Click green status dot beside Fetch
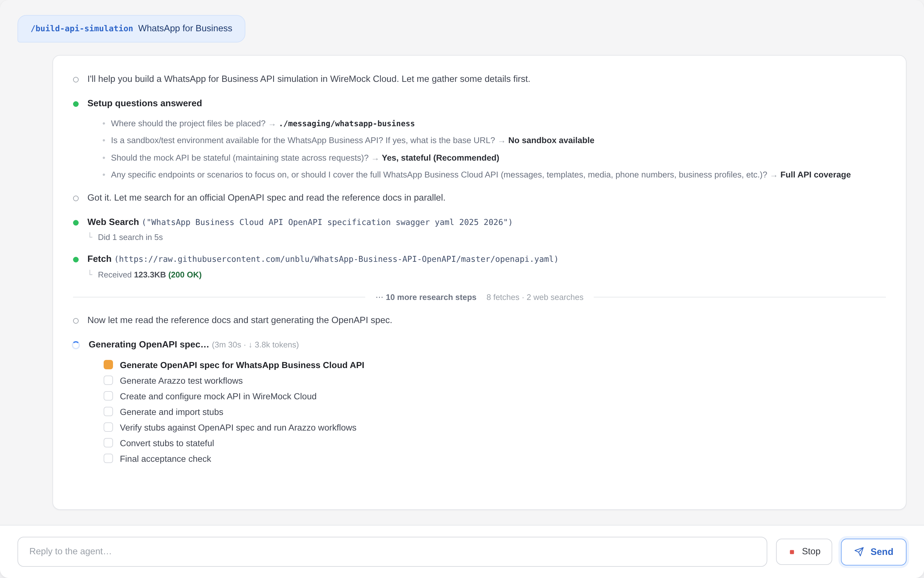This screenshot has height=578, width=924. (x=76, y=260)
